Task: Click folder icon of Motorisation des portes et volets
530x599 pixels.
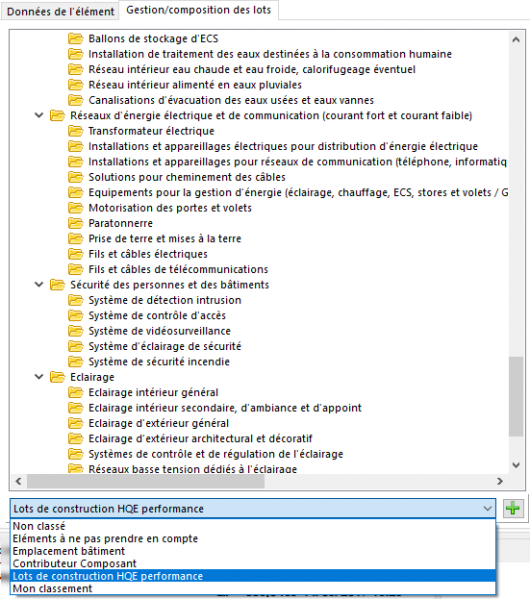Action: tap(76, 208)
